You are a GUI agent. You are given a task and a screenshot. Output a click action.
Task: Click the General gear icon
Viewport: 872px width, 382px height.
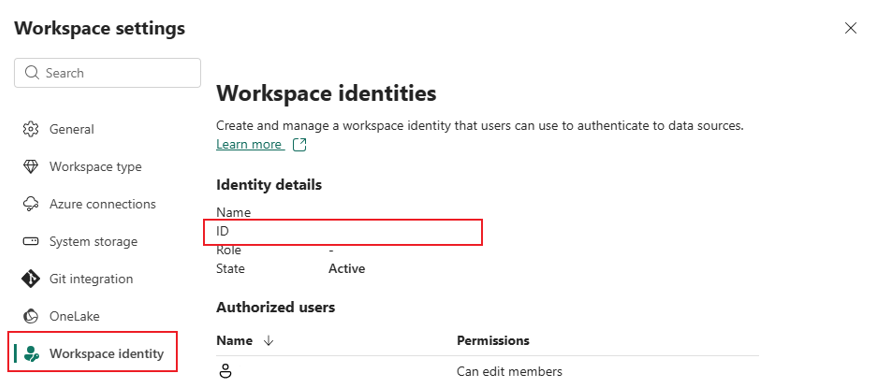pyautogui.click(x=31, y=129)
